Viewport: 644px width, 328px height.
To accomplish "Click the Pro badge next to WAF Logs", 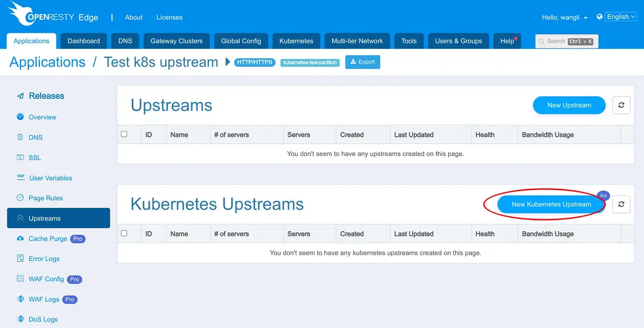I will click(x=70, y=300).
